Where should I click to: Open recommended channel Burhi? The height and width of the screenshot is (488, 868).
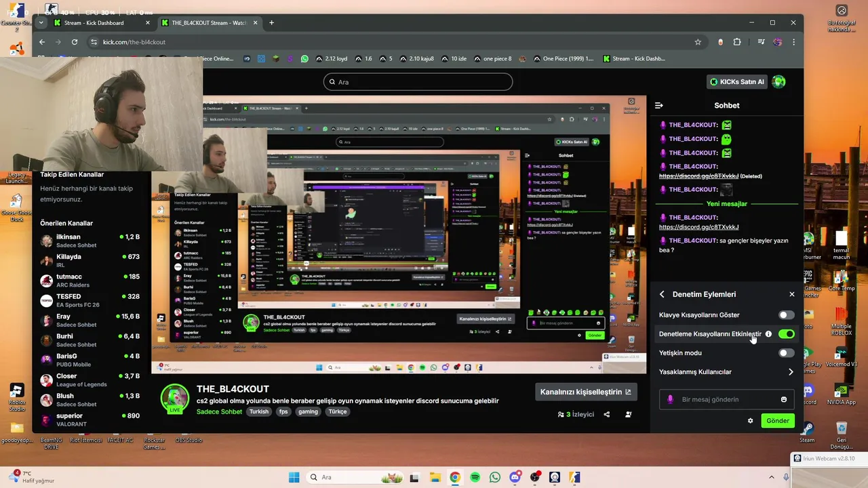90,340
